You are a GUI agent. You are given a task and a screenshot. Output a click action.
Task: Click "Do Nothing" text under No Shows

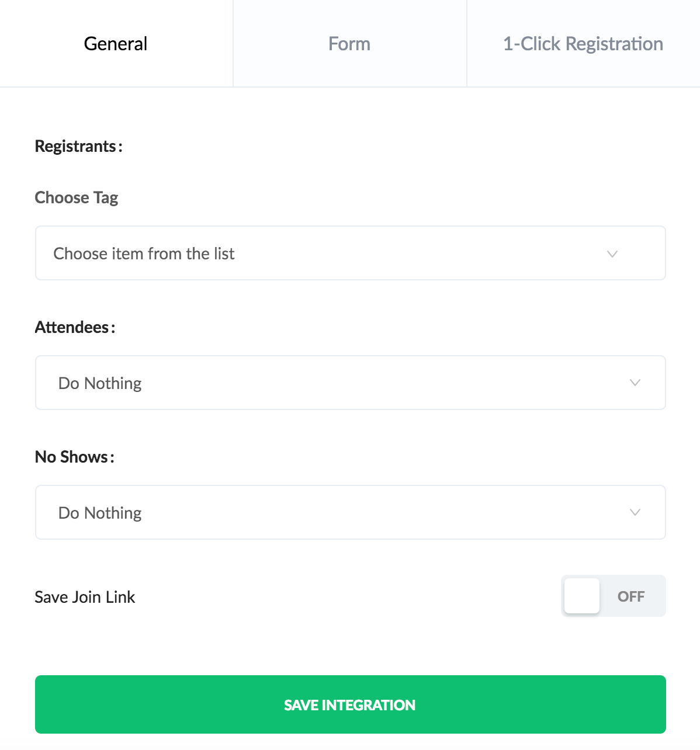pyautogui.click(x=100, y=513)
